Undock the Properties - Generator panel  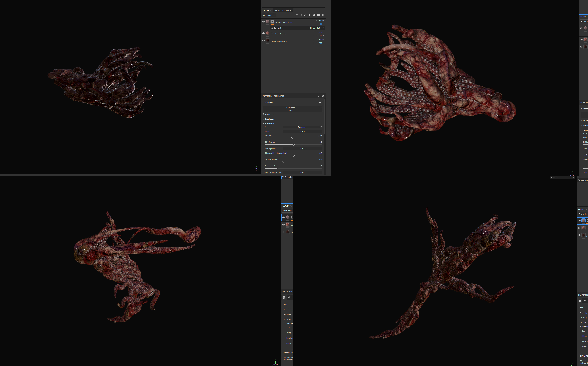click(318, 96)
